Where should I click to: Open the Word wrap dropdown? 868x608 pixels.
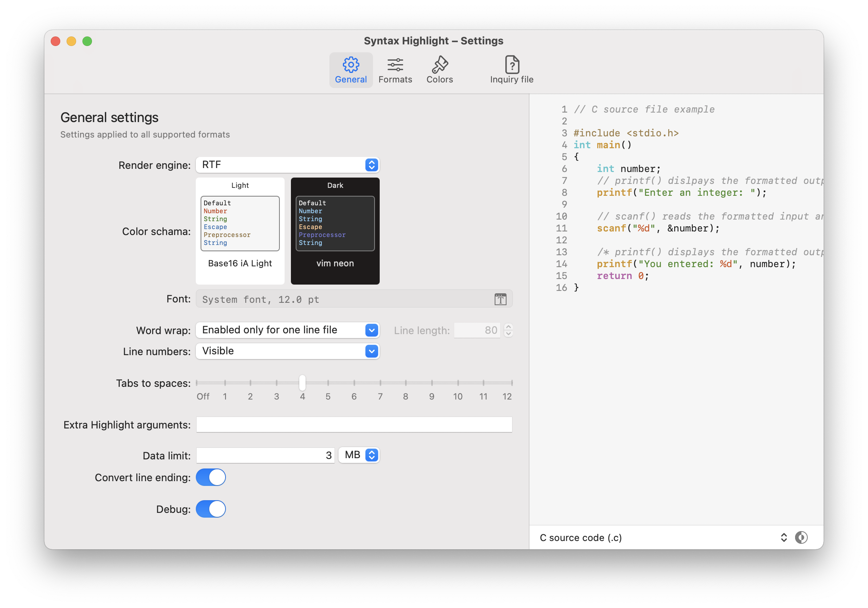288,330
